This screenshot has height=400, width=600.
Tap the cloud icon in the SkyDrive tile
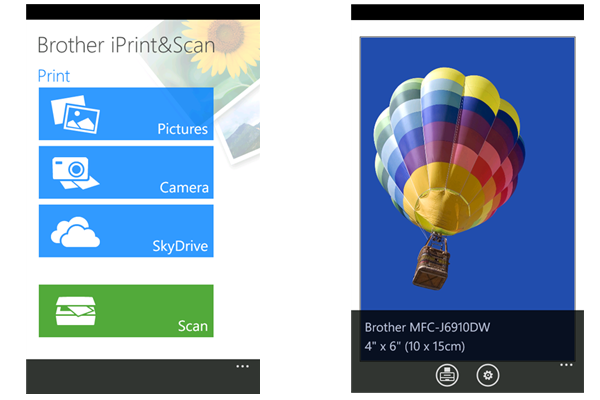pyautogui.click(x=75, y=232)
